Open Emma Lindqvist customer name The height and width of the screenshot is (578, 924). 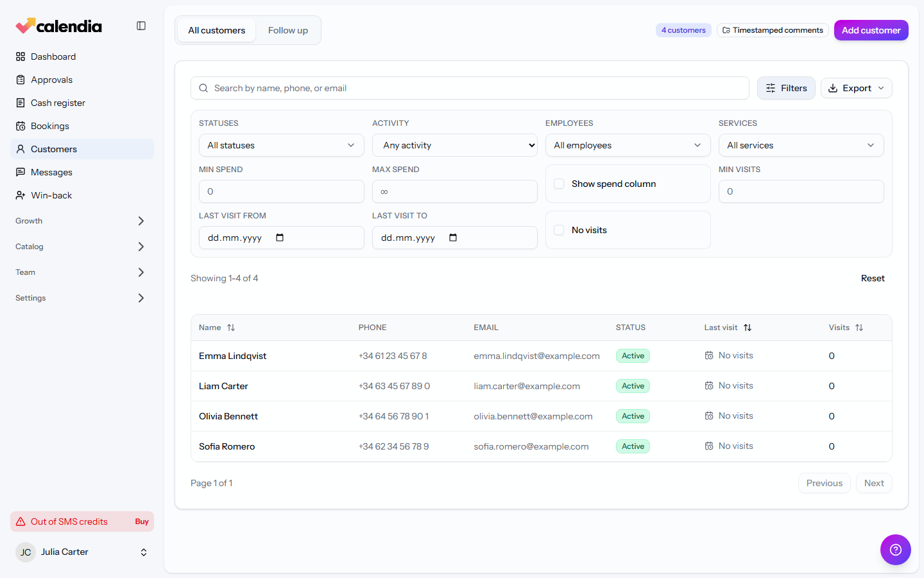[232, 356]
